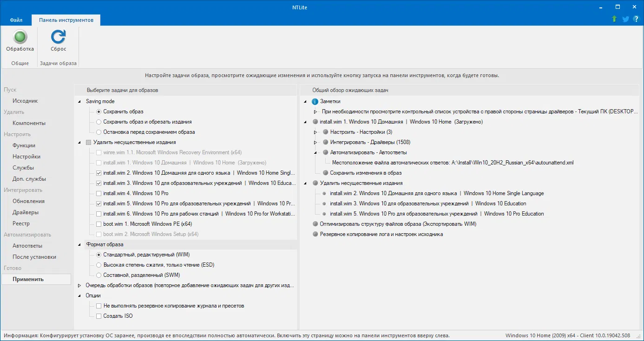Click gray circle beside Интегрировать - Драйверы (1508)
Screen dimensions: 644x341
pos(326,142)
